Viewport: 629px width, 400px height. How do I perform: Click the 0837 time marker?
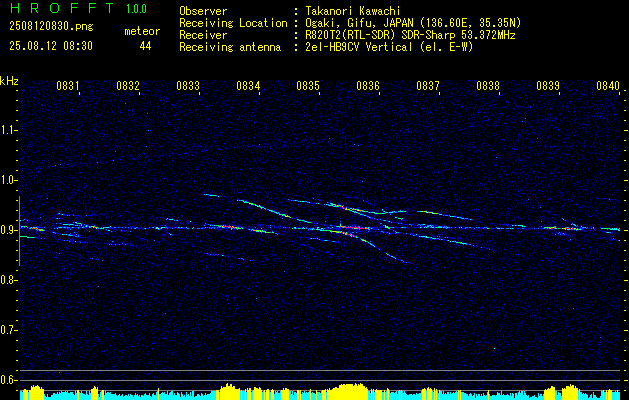(x=428, y=85)
